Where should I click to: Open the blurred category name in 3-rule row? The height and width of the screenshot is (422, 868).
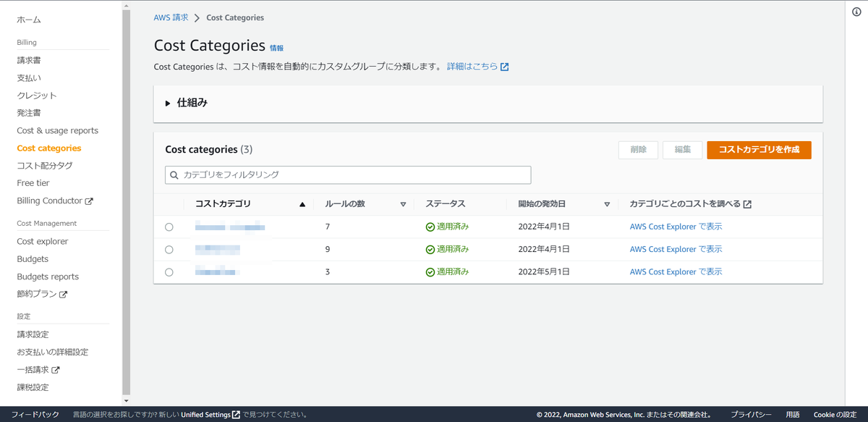[216, 272]
